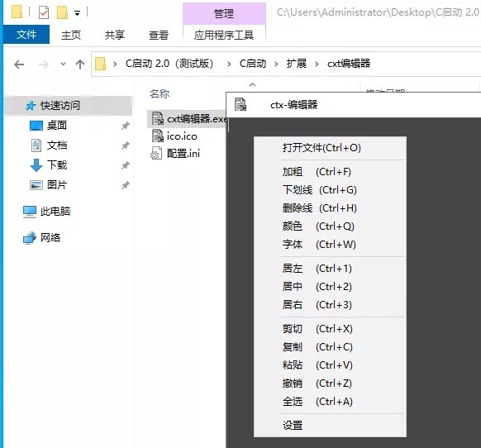This screenshot has width=481, height=448.
Task: Click the pin icon beside 下载
Action: pyautogui.click(x=125, y=165)
